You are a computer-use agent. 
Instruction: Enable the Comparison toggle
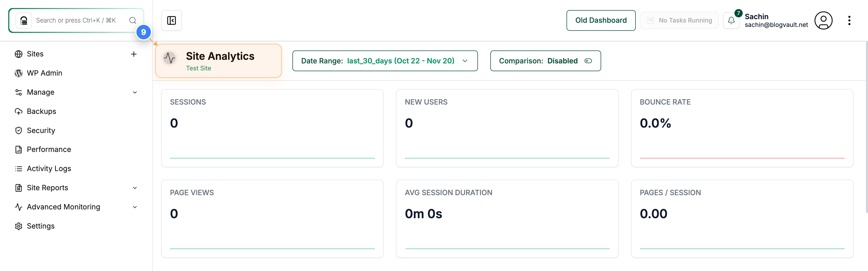[588, 61]
